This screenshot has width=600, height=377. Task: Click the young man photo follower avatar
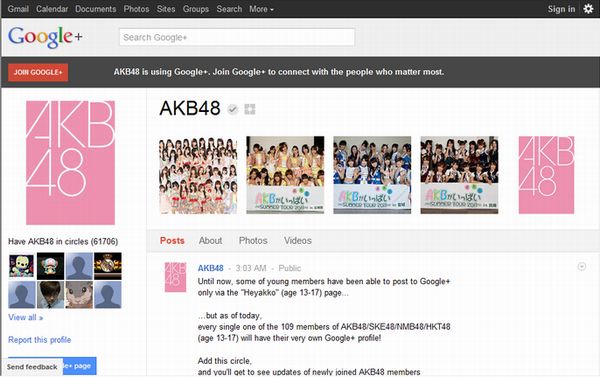tap(51, 295)
